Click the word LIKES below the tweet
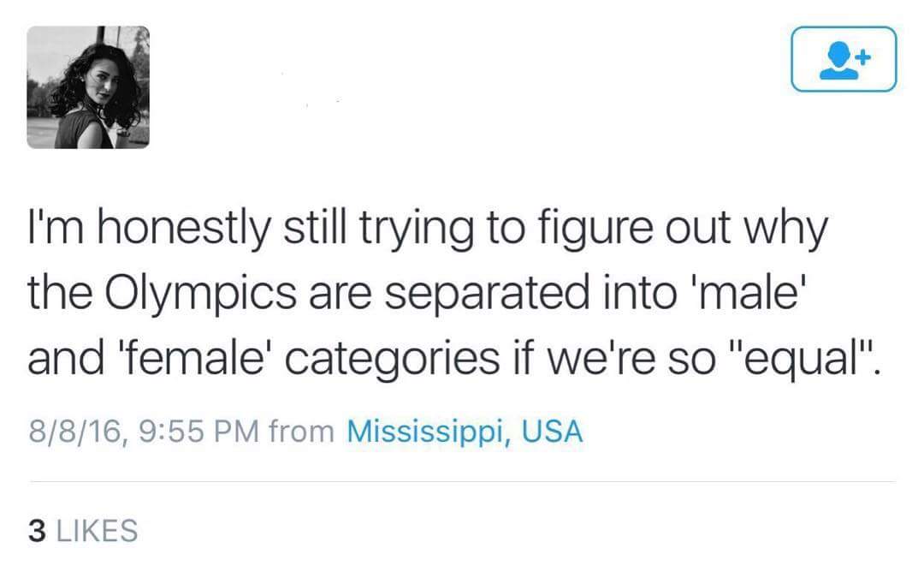 click(x=97, y=530)
